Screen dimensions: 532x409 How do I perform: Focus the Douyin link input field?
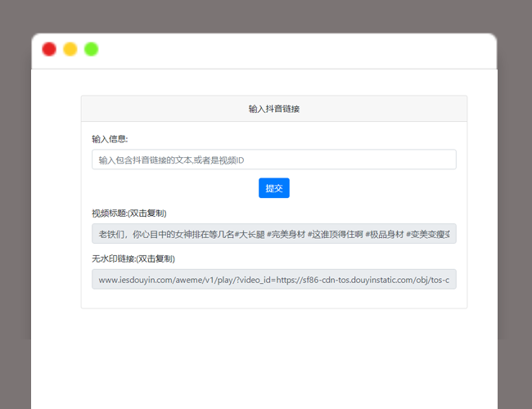click(273, 160)
